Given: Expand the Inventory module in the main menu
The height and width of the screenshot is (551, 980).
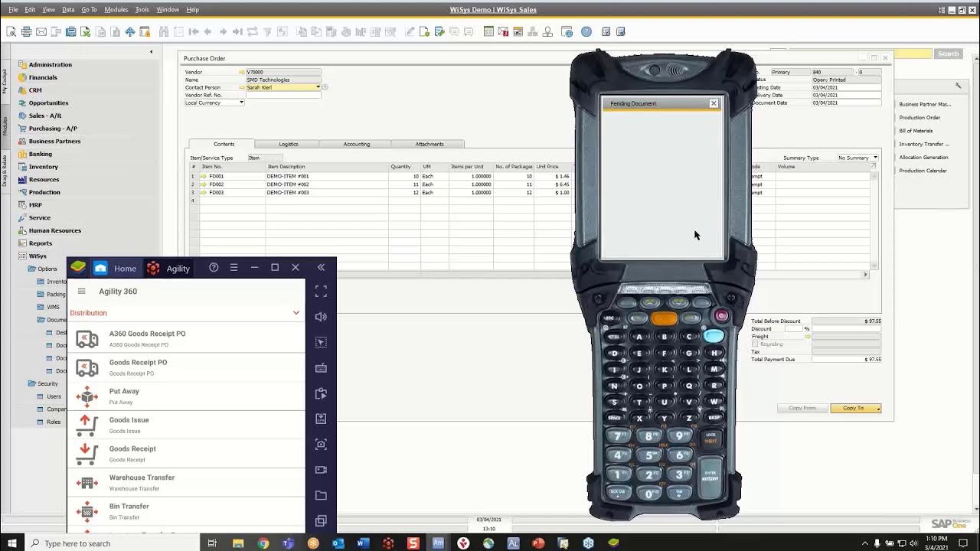Looking at the screenshot, I should pos(43,167).
